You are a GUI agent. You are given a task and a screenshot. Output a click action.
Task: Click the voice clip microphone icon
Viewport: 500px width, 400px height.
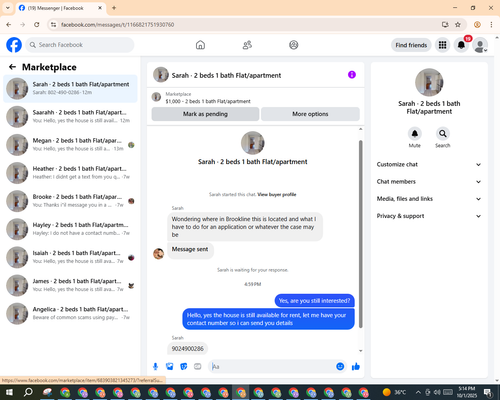(155, 367)
